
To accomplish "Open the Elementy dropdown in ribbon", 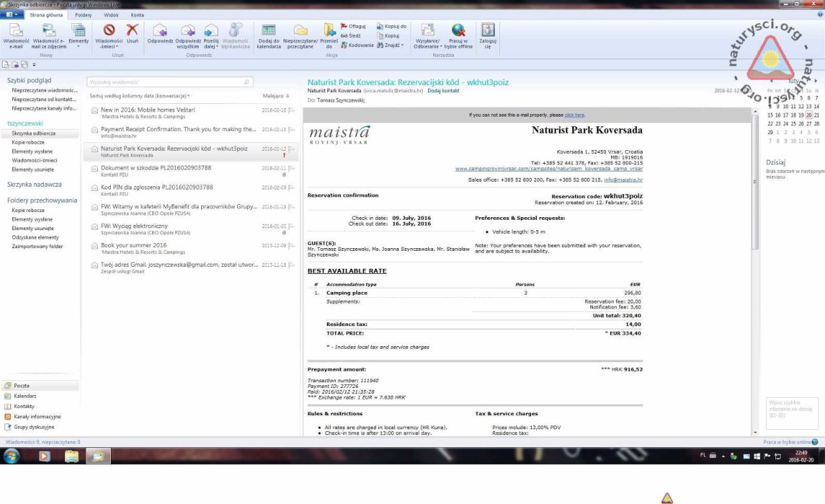I will click(x=79, y=36).
